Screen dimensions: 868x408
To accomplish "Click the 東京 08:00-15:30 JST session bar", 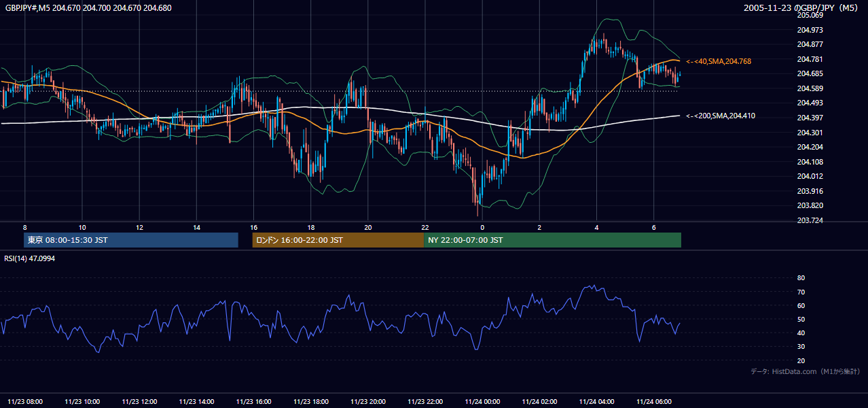I will click(x=131, y=240).
